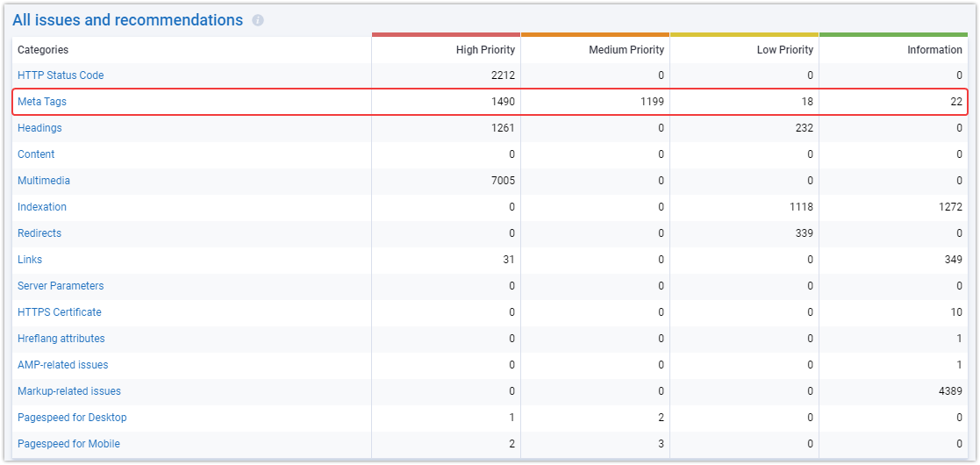
Task: Click the Medium Priority column header
Action: pos(626,49)
